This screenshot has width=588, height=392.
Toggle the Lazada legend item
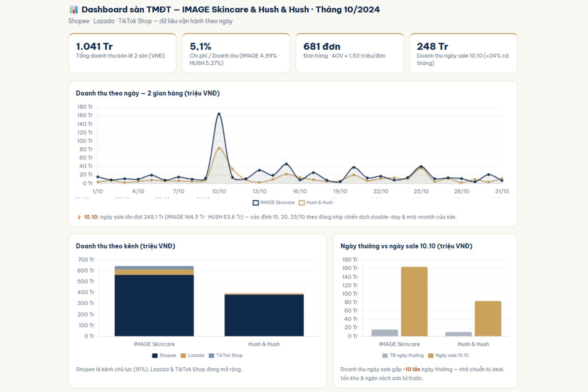point(192,355)
